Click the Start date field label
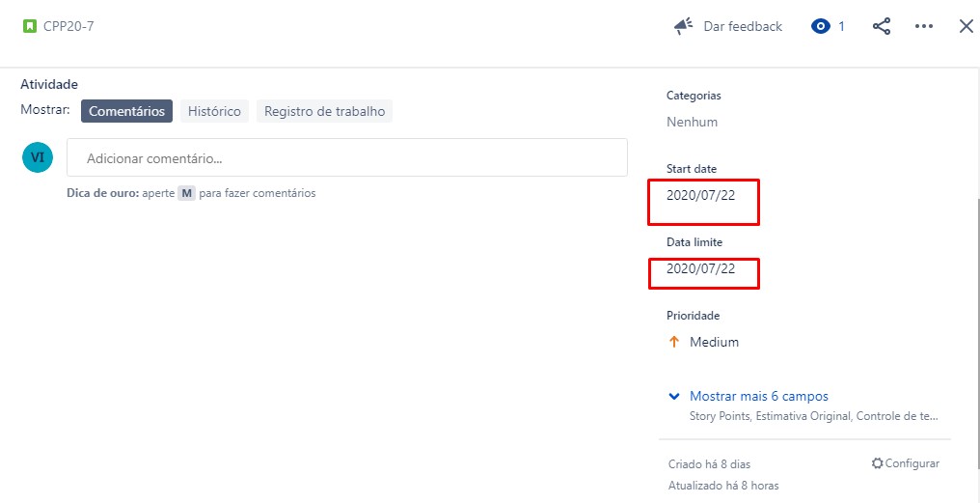Image resolution: width=980 pixels, height=503 pixels. tap(692, 169)
